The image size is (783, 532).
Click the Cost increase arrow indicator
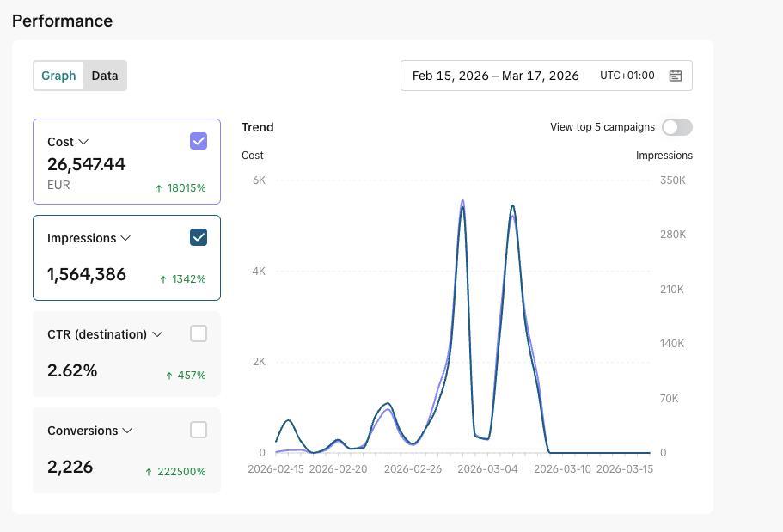(159, 188)
